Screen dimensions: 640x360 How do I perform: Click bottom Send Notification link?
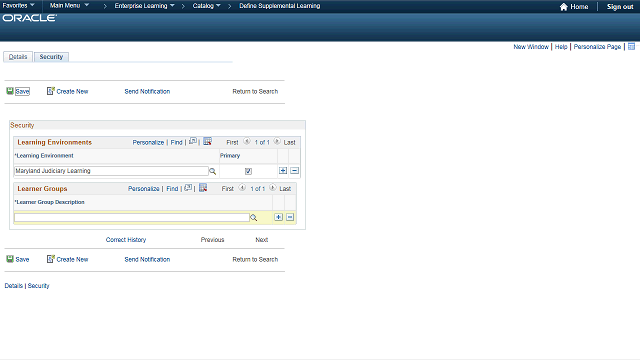tap(147, 260)
